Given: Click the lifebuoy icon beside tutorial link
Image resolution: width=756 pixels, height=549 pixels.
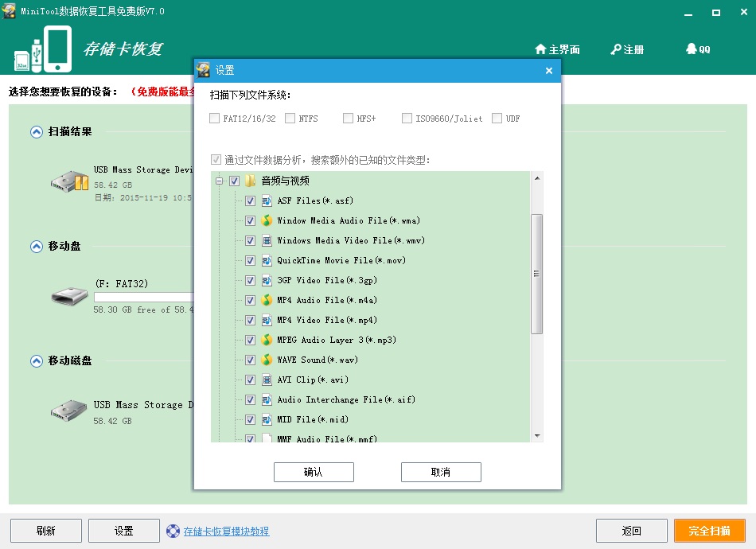Looking at the screenshot, I should pos(173,531).
